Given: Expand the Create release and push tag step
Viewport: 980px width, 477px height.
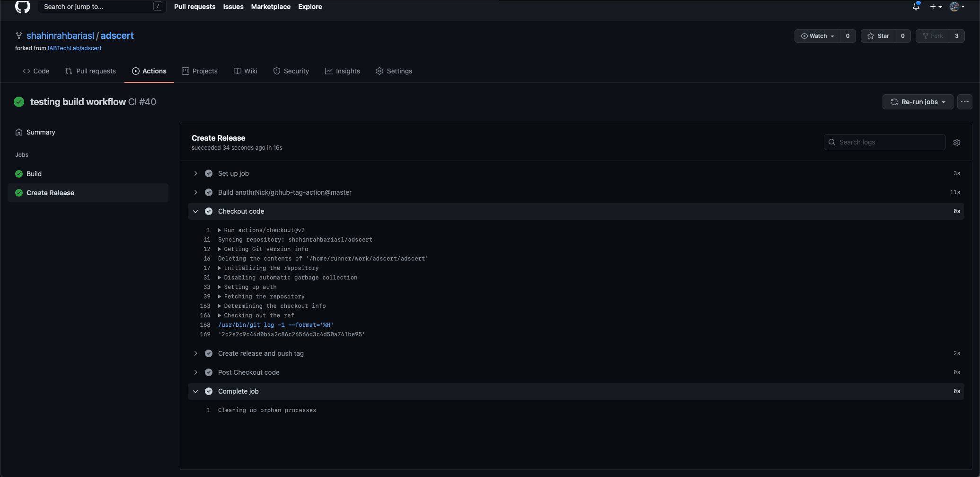Looking at the screenshot, I should [x=196, y=353].
